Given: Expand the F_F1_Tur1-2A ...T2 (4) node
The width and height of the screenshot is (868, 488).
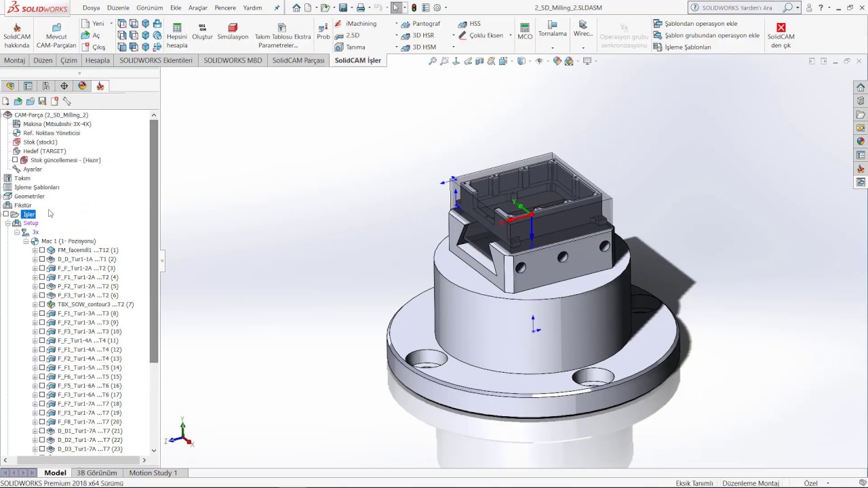Looking at the screenshot, I should click(x=35, y=277).
